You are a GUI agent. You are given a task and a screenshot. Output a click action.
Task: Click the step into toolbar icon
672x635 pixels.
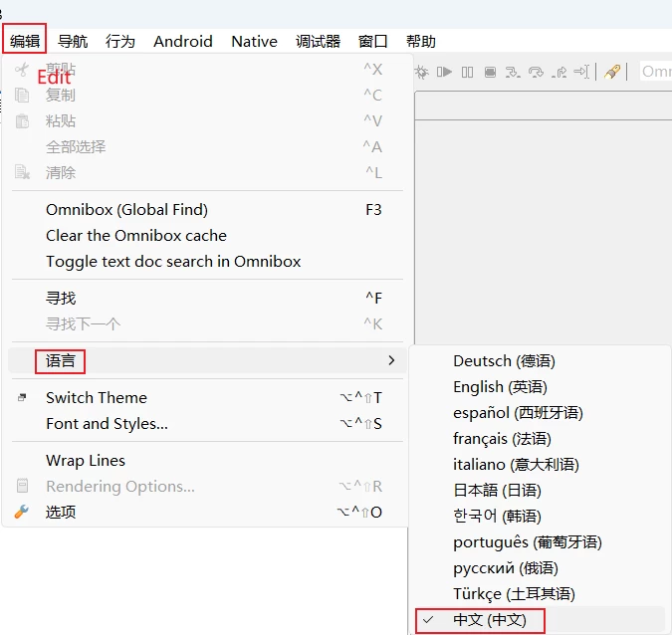coord(513,72)
